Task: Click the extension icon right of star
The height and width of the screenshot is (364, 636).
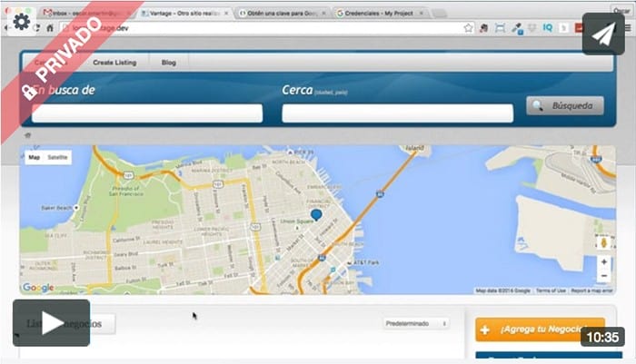Action: (483, 28)
